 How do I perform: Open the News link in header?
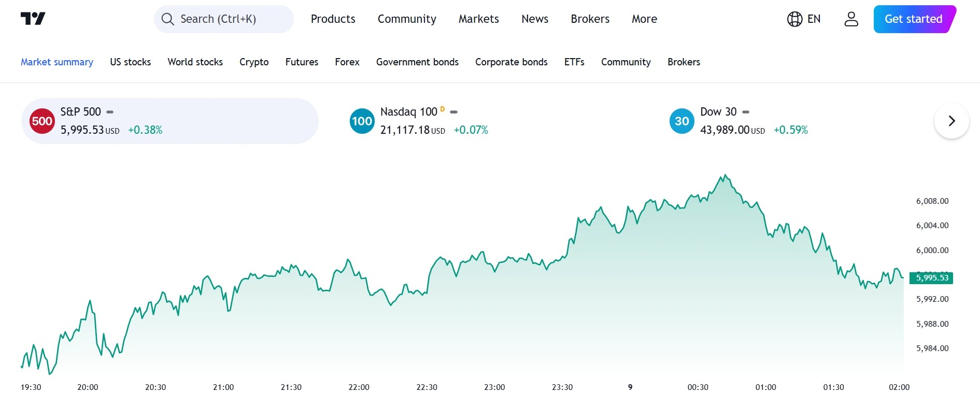535,19
